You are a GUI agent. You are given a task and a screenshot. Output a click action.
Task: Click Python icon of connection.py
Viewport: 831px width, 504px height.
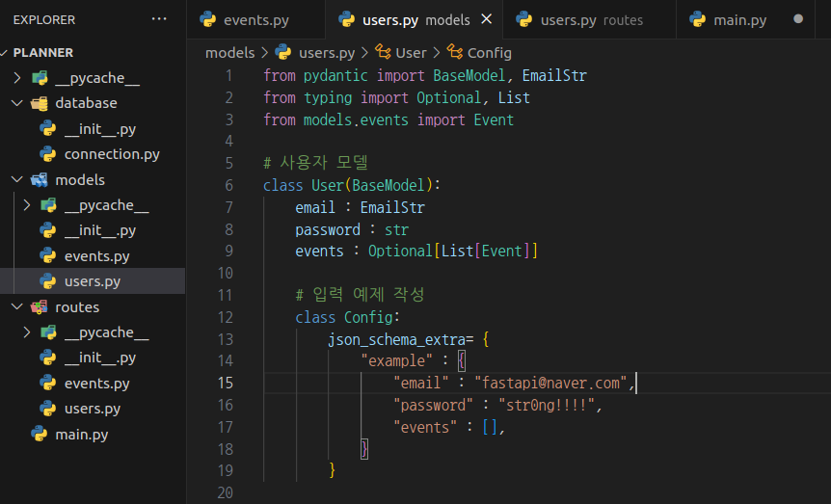tap(47, 154)
